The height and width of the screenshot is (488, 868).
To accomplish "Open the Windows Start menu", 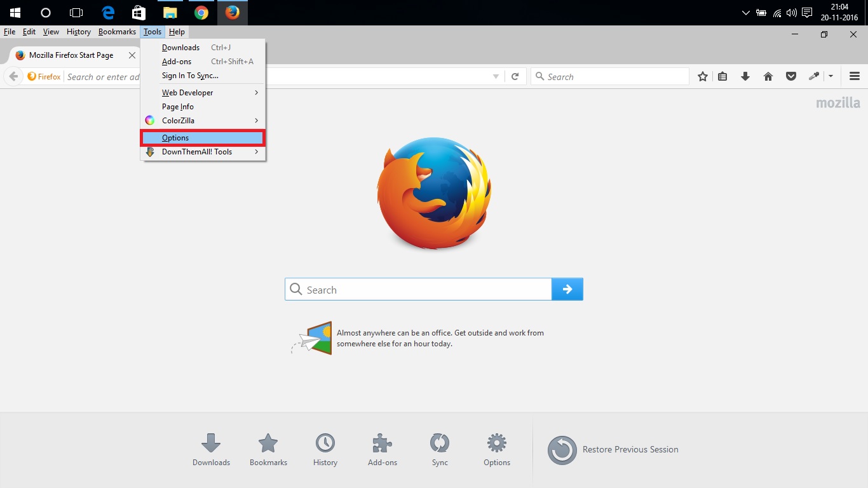I will [15, 13].
